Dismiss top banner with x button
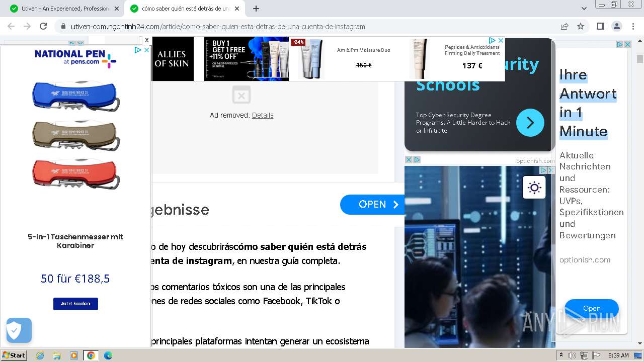 click(x=147, y=40)
